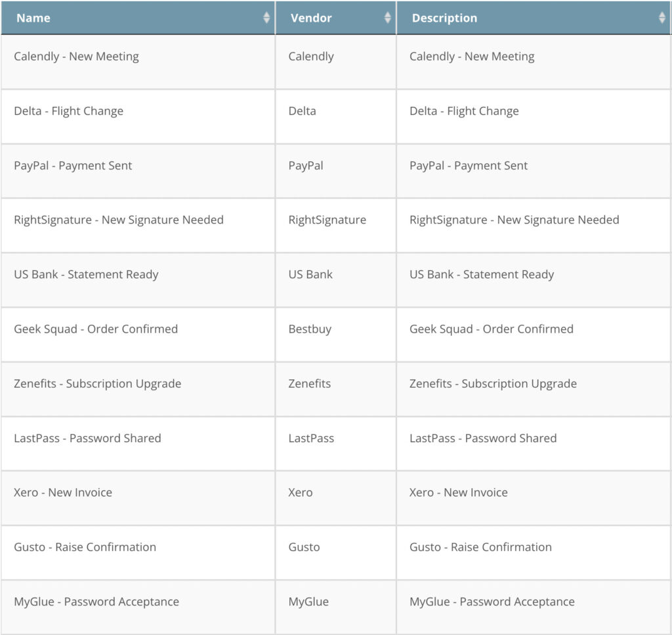Select the MyGlue vendor cell

(308, 601)
